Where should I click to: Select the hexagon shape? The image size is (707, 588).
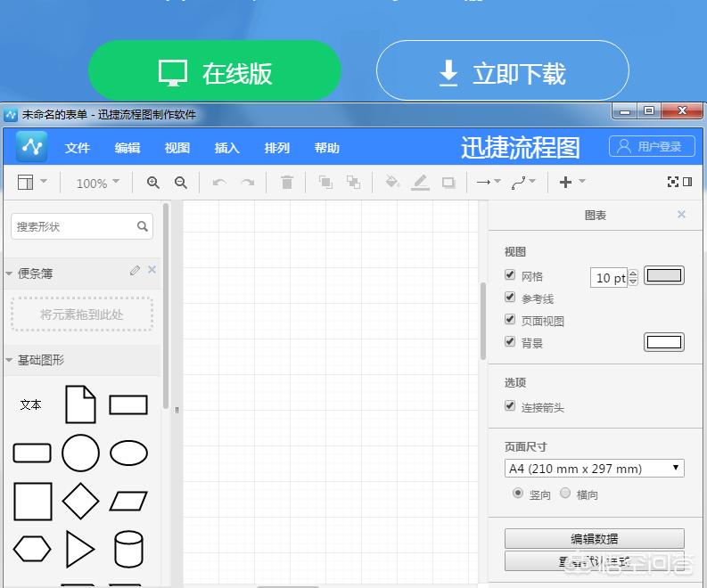tap(32, 549)
